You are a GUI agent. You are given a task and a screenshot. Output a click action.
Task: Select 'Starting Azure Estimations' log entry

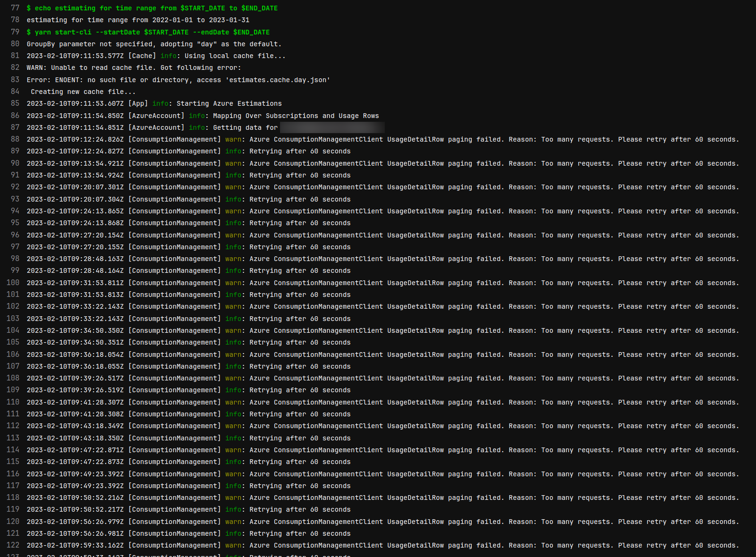pos(154,103)
